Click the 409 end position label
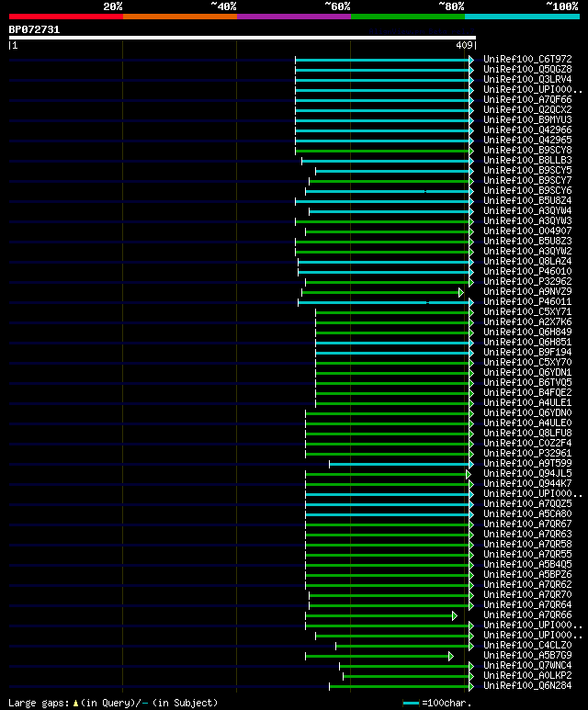This screenshot has width=588, height=710. 464,45
